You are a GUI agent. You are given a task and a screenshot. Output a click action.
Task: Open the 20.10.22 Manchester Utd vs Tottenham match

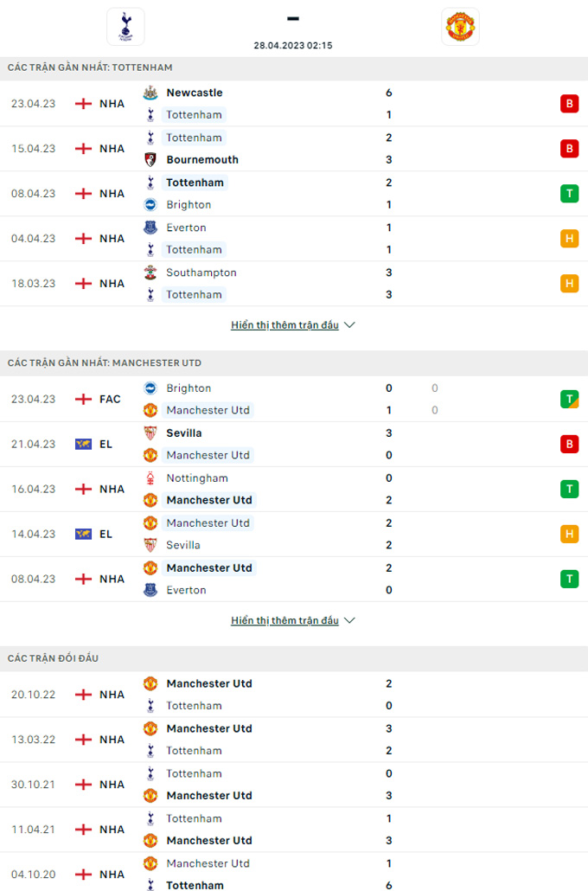point(294,695)
